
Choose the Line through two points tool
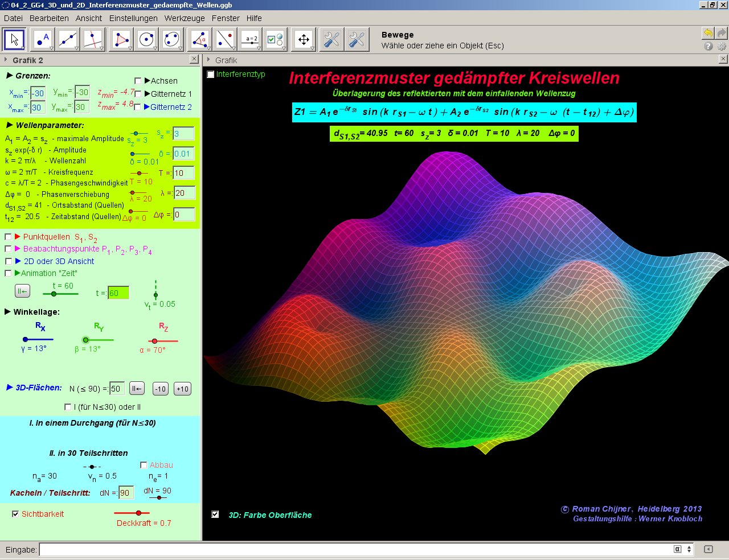point(68,40)
